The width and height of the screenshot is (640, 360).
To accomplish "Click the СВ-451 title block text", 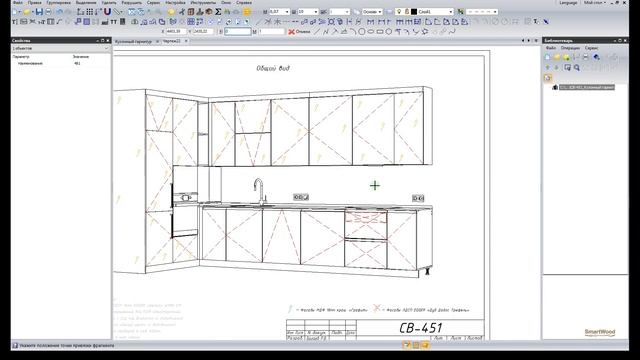I will click(x=420, y=328).
